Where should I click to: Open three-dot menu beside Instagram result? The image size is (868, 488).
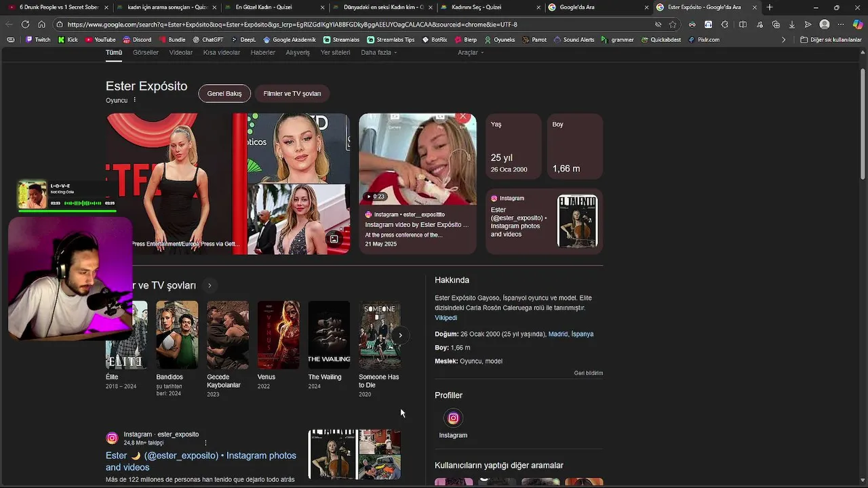tap(205, 443)
